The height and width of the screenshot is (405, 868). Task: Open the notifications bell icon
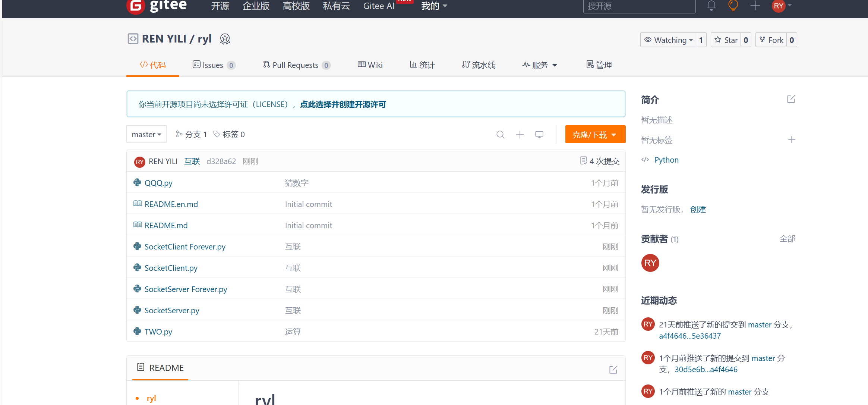tap(711, 6)
